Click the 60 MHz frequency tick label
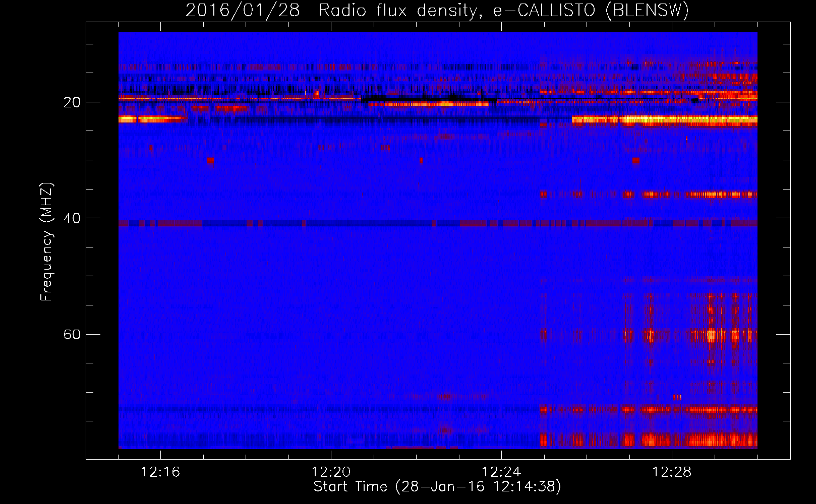 (72, 334)
